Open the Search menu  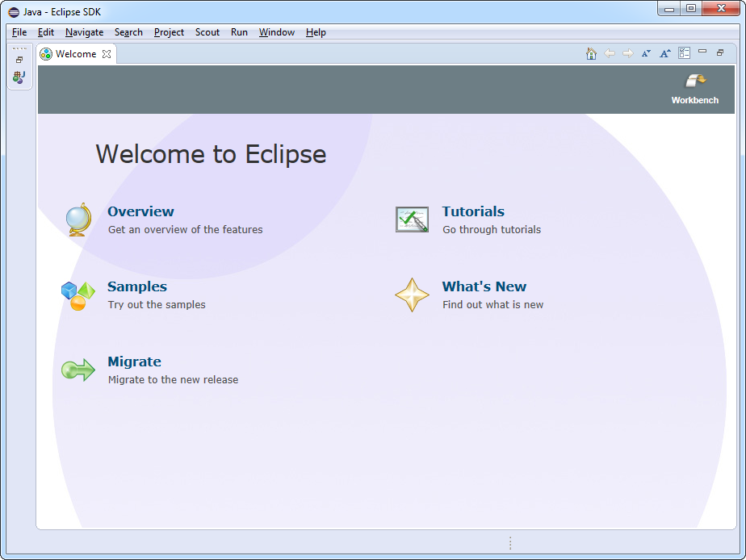pos(128,32)
